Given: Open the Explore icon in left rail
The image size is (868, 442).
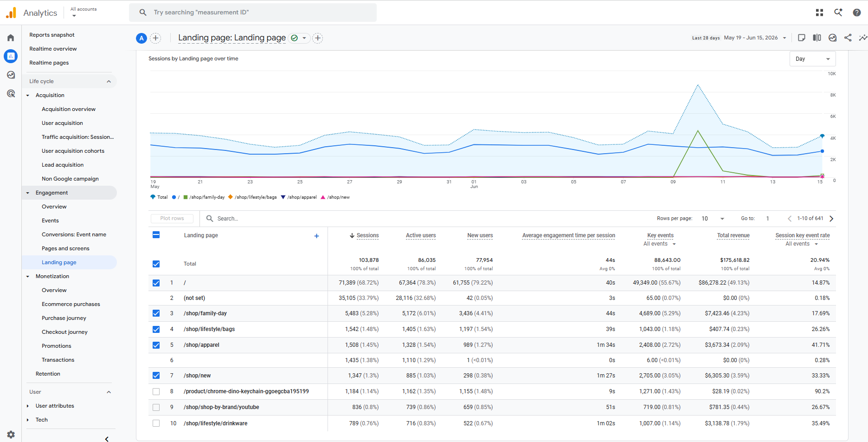Looking at the screenshot, I should coord(11,75).
